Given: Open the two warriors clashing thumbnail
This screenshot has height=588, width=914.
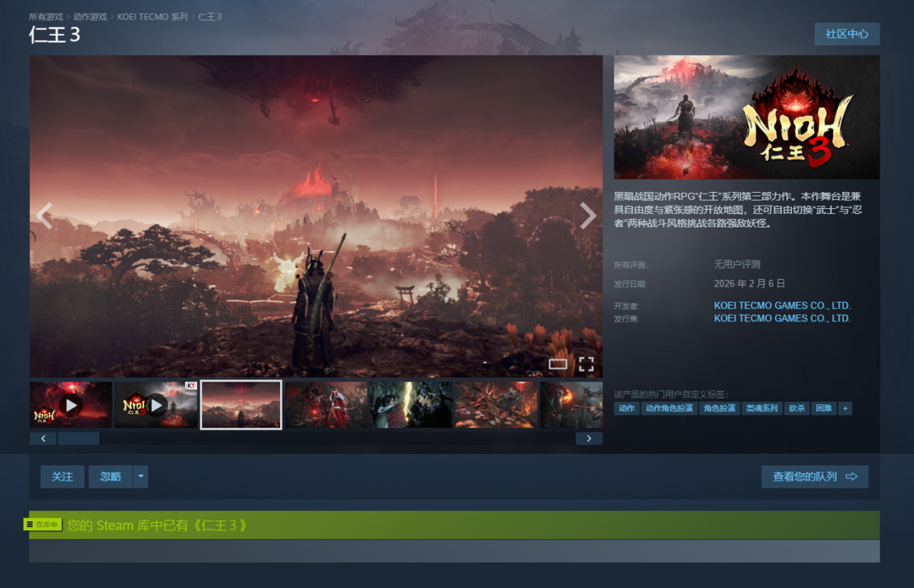Looking at the screenshot, I should point(411,405).
